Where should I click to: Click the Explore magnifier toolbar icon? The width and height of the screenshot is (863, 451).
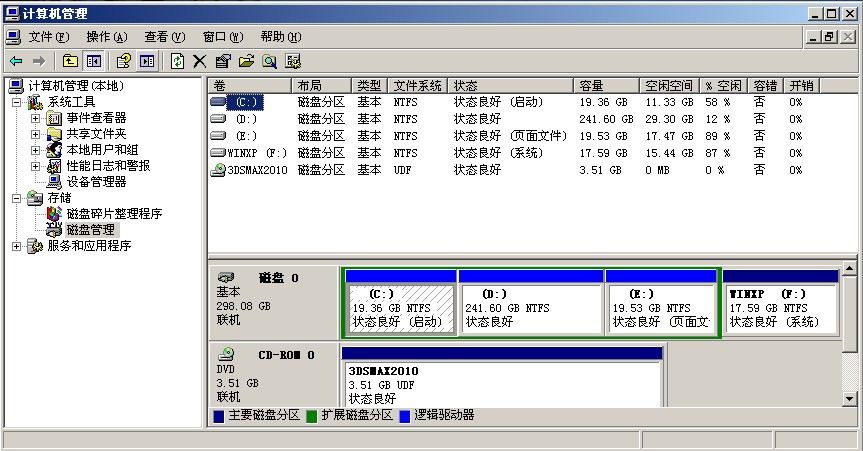pos(269,61)
